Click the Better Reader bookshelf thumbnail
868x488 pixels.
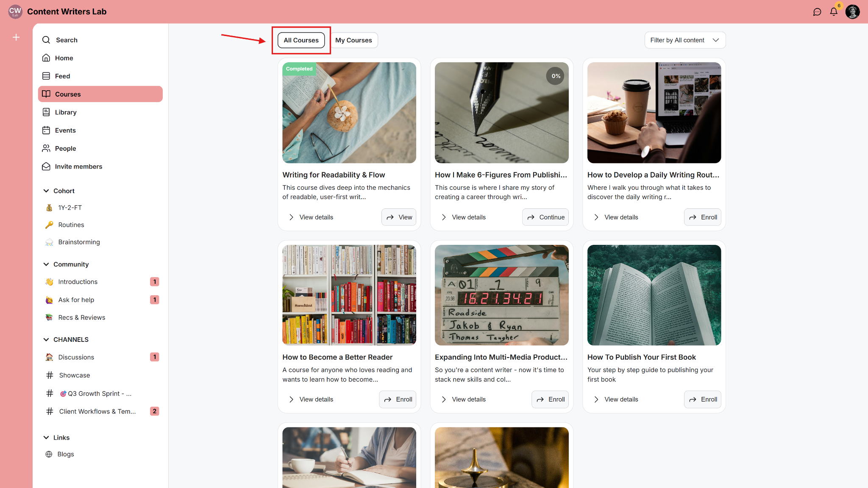click(x=349, y=295)
